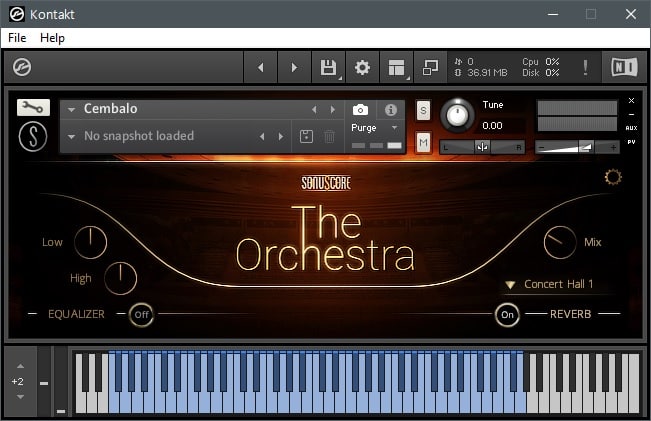Save snapshot with disk icon
The image size is (651, 421).
coord(306,136)
